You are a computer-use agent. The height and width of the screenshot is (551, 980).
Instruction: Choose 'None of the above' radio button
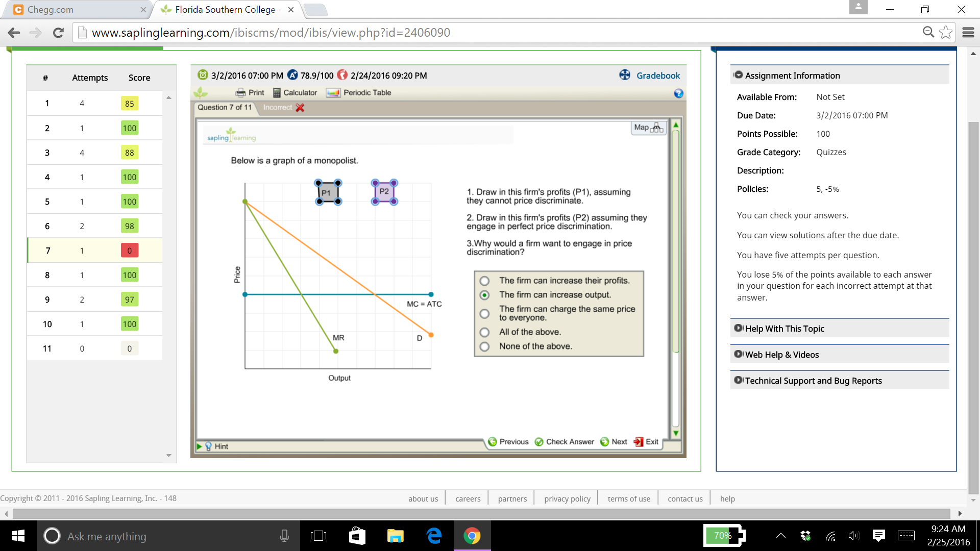484,346
